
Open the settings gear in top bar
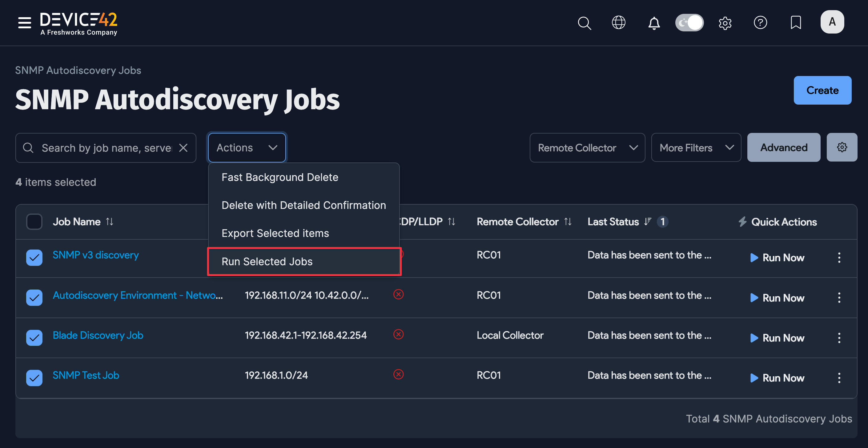(x=725, y=23)
